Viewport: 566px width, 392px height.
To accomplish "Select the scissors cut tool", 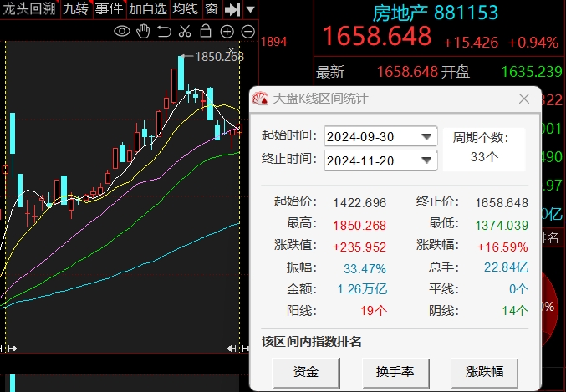I will tap(185, 32).
